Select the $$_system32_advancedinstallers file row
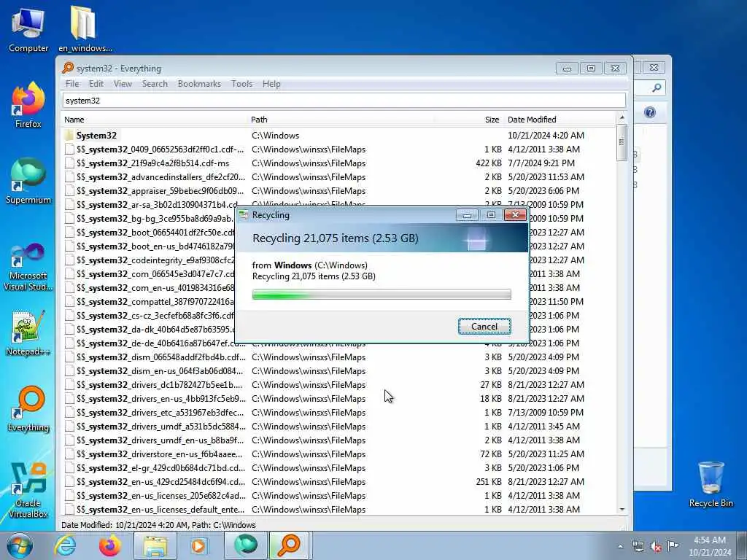 coord(338,176)
